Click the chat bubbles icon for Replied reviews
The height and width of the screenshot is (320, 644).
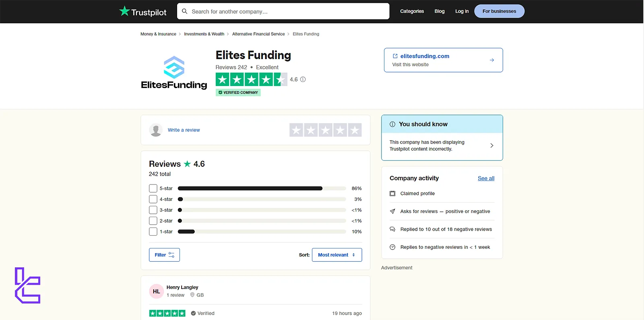392,229
